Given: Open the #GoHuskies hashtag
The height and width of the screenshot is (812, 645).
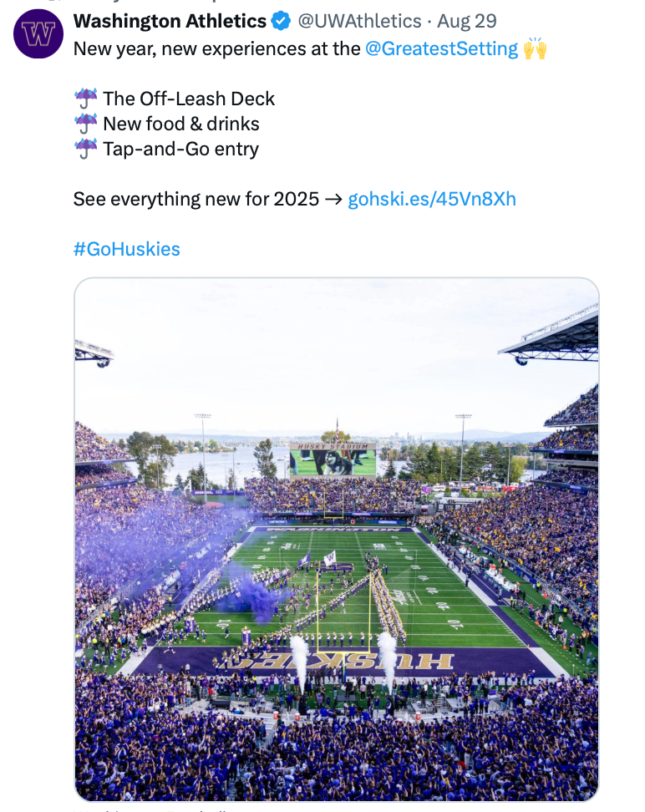Looking at the screenshot, I should (126, 249).
